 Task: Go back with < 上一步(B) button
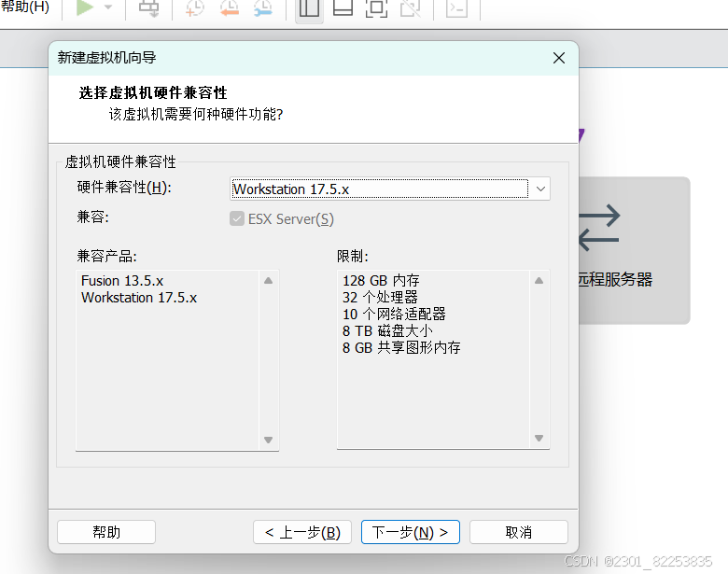point(302,532)
